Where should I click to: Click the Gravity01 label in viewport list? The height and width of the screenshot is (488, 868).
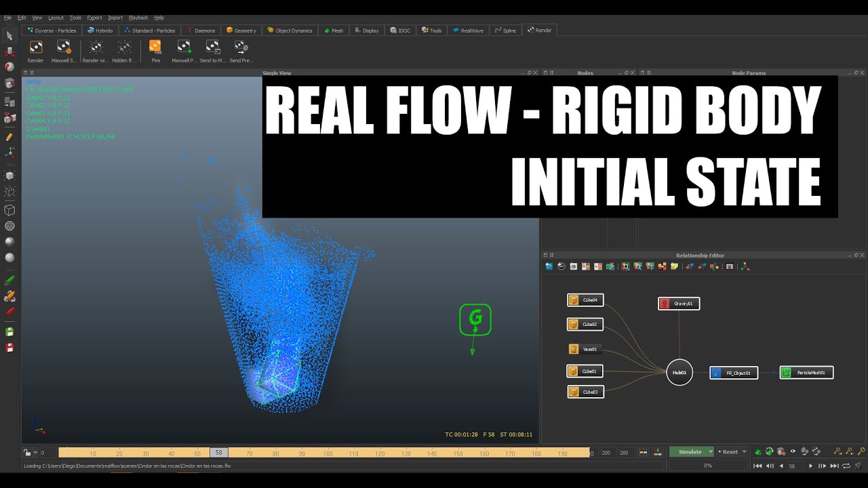pyautogui.click(x=38, y=129)
